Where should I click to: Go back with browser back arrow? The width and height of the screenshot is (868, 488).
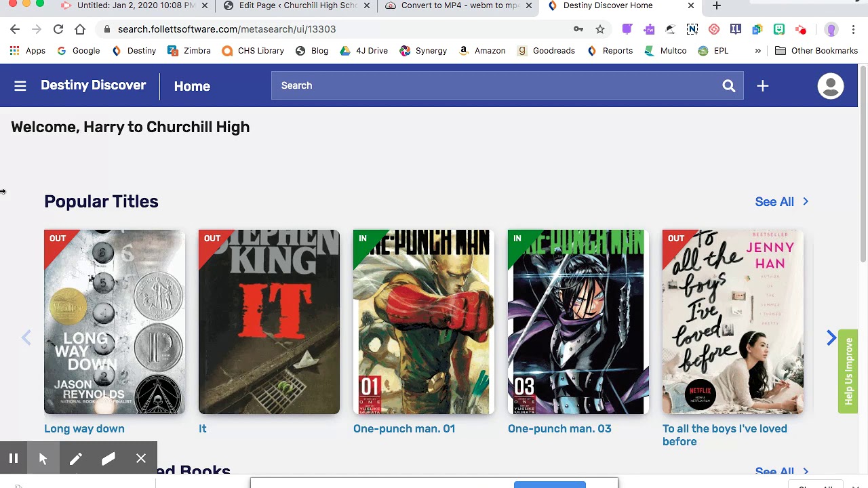pos(15,29)
